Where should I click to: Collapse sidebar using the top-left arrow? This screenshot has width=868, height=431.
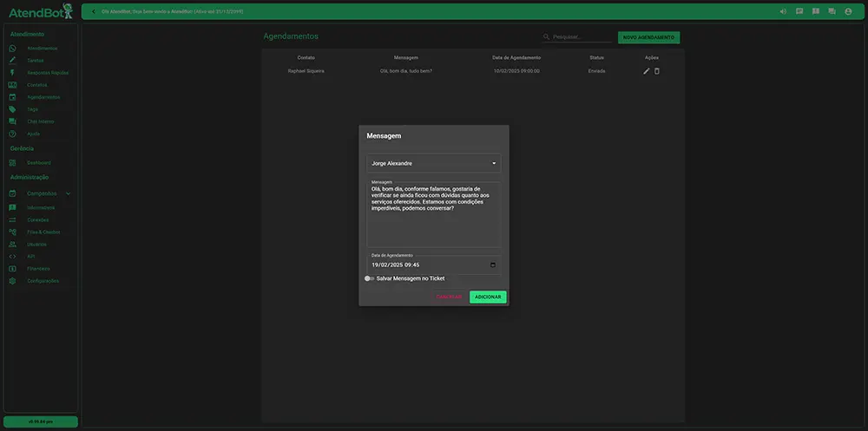93,11
